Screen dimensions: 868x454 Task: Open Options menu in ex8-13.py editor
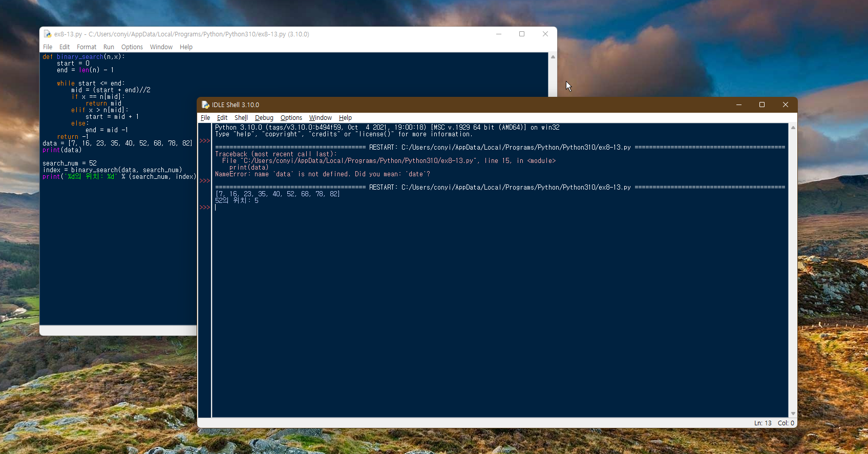tap(132, 47)
